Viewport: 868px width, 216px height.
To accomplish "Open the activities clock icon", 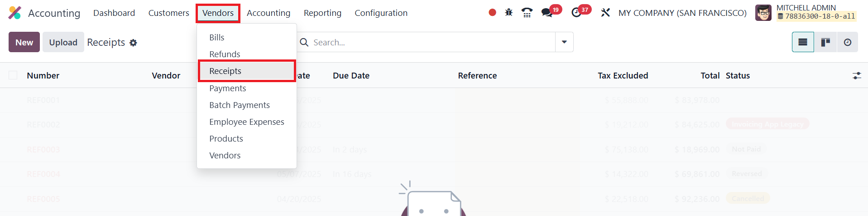I will [576, 13].
